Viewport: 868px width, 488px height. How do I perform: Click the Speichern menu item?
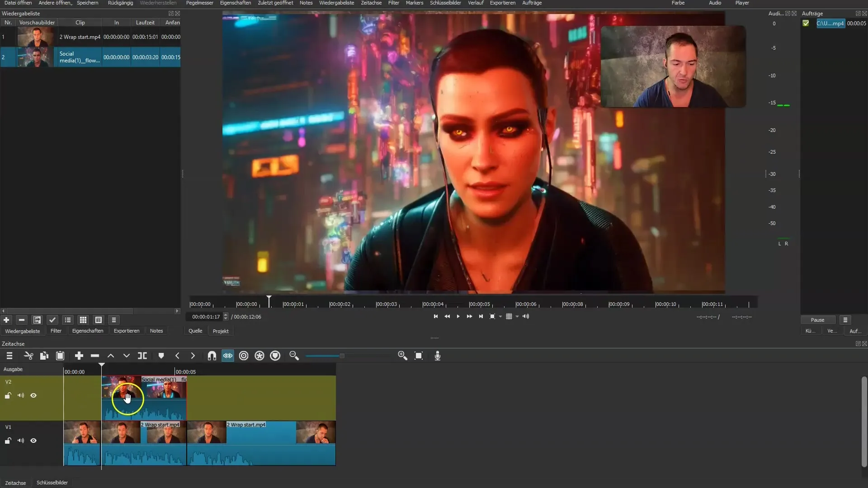coord(87,3)
